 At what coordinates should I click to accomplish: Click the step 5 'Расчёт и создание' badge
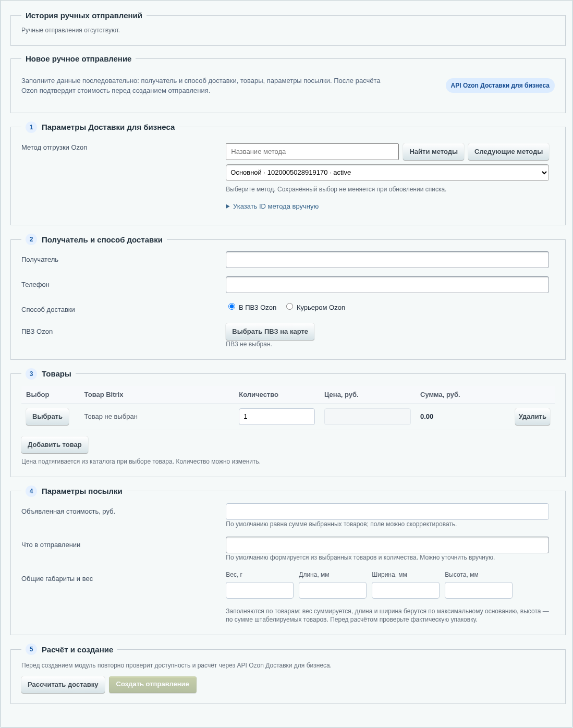point(31,649)
